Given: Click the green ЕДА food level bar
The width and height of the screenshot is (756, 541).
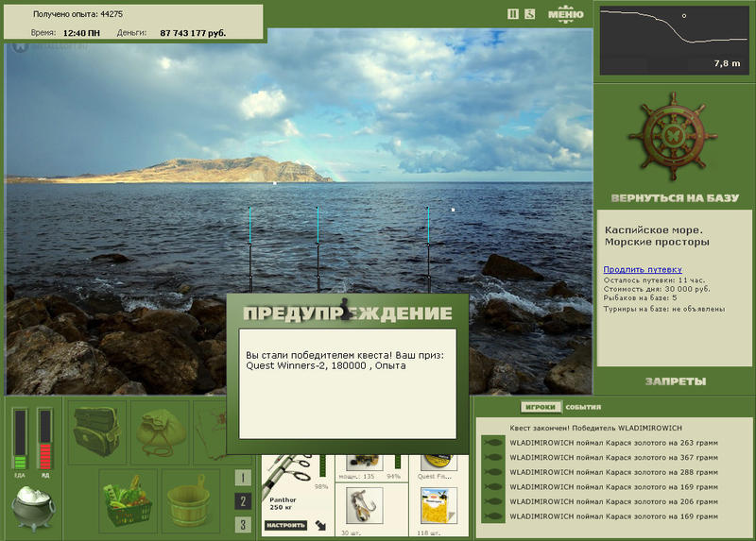Looking at the screenshot, I should pyautogui.click(x=20, y=439).
